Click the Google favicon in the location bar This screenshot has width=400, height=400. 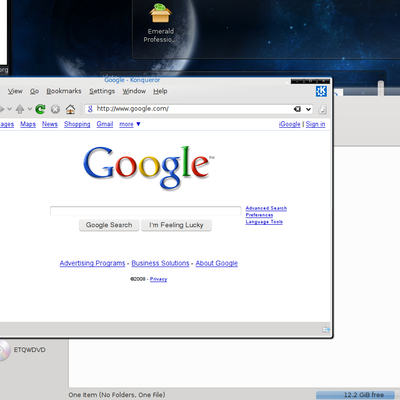click(90, 109)
